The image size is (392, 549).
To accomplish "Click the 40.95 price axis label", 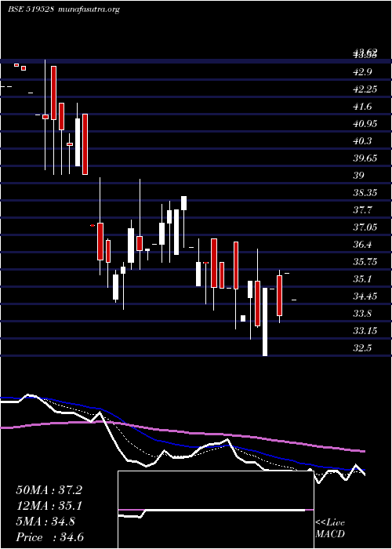I will [365, 124].
